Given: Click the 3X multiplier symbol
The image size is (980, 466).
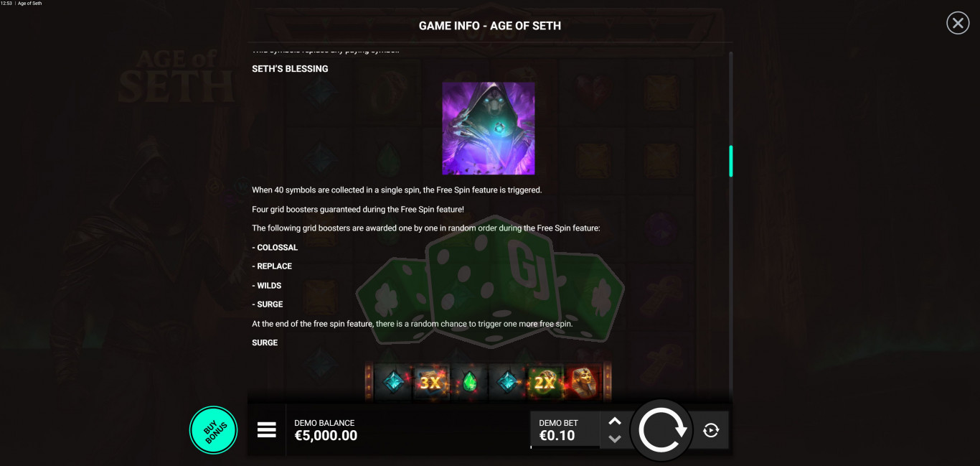Looking at the screenshot, I should (x=430, y=383).
